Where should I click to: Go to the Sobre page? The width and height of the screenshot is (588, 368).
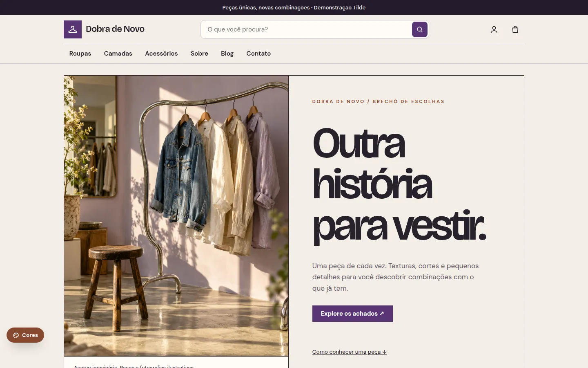tap(199, 54)
